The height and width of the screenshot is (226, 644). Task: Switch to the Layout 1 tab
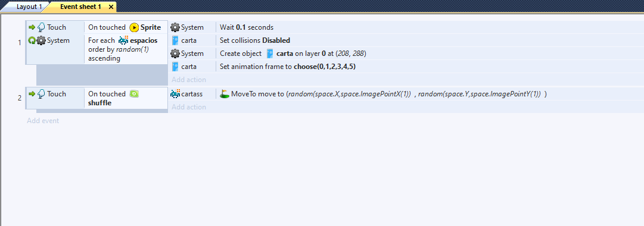coord(29,7)
